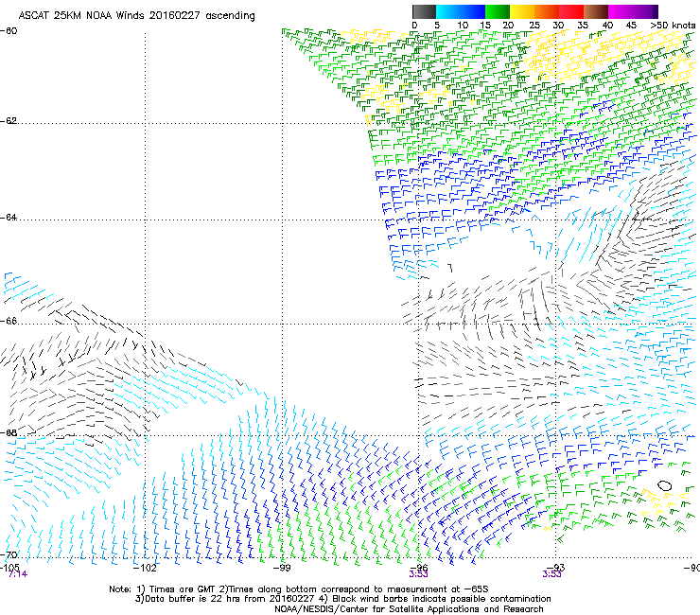
Task: Click the yellow 20-25 knots legend swatch
Action: (x=522, y=11)
